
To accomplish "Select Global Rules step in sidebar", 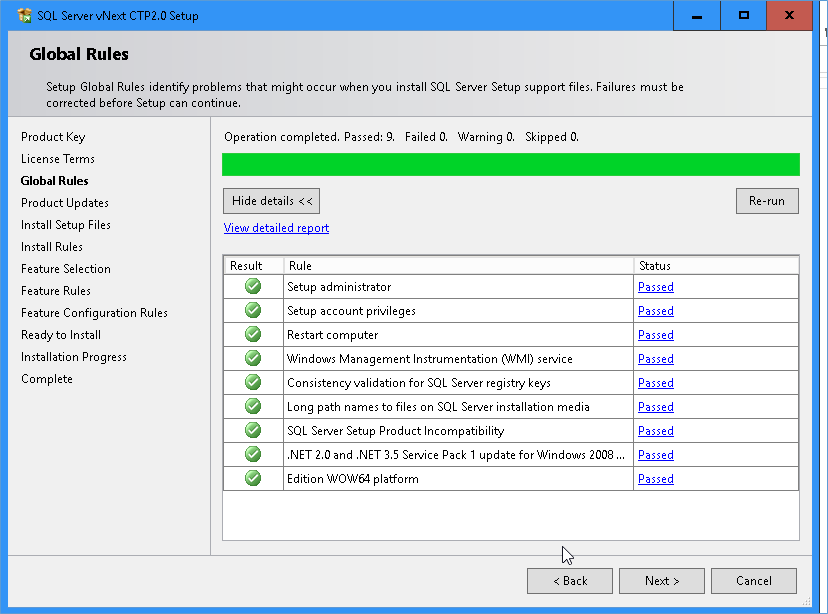I will (x=54, y=181).
